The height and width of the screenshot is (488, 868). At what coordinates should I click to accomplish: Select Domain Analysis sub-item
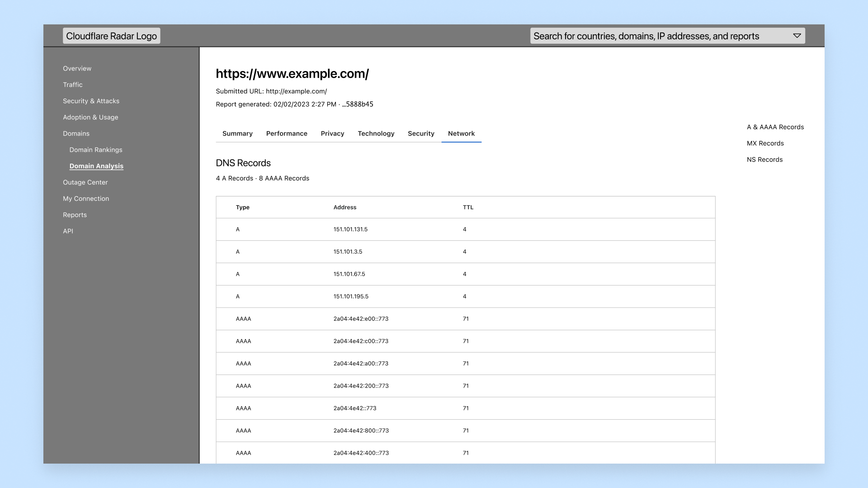(x=96, y=166)
